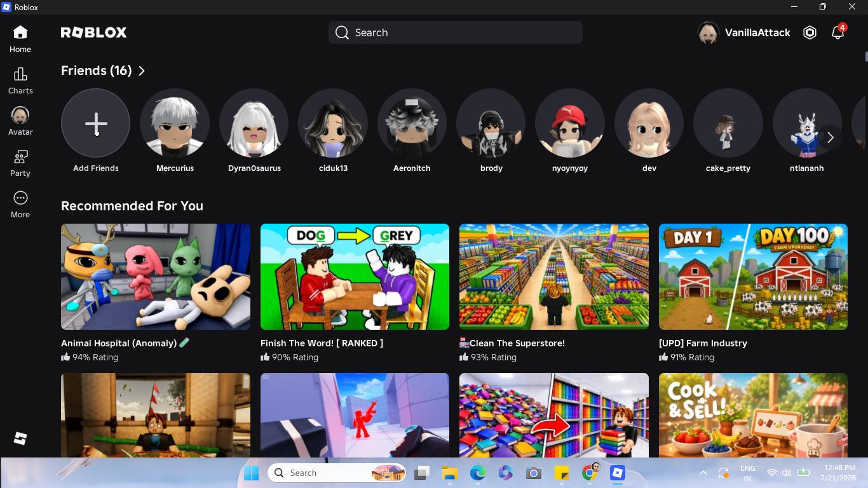868x488 pixels.
Task: Open friend Aeronitch avatar
Action: coord(412,123)
